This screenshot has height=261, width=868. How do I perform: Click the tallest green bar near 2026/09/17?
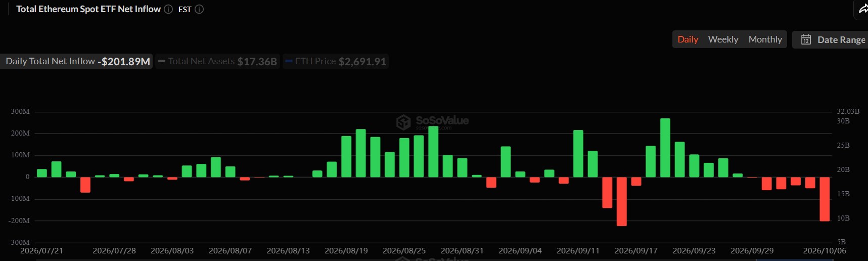click(x=665, y=148)
